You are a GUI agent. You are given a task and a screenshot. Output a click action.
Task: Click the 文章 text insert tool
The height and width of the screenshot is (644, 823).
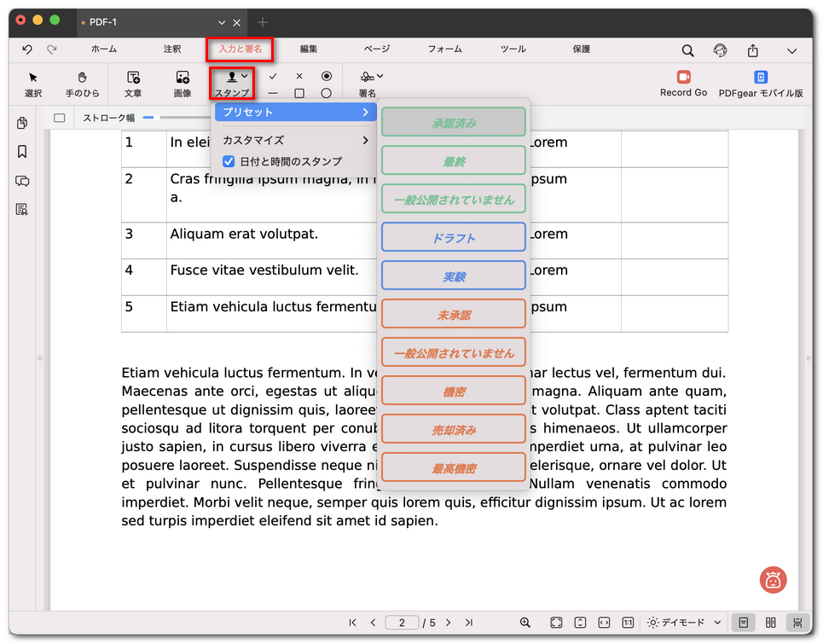coord(133,83)
